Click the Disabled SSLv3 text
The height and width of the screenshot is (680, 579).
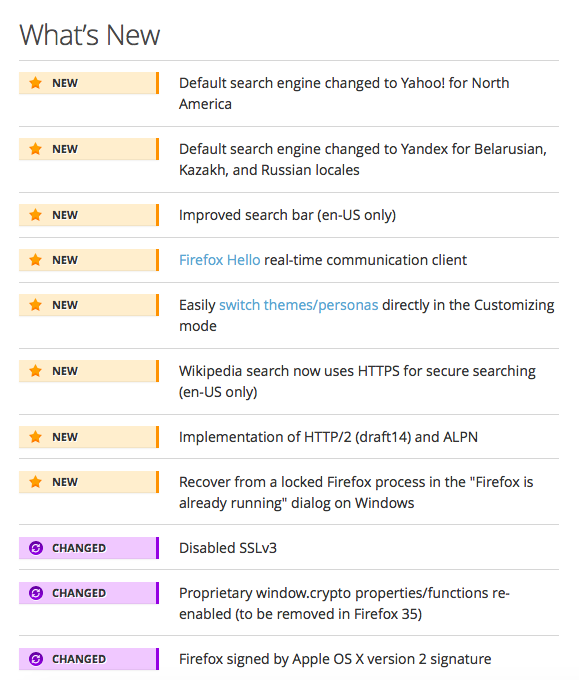(228, 548)
